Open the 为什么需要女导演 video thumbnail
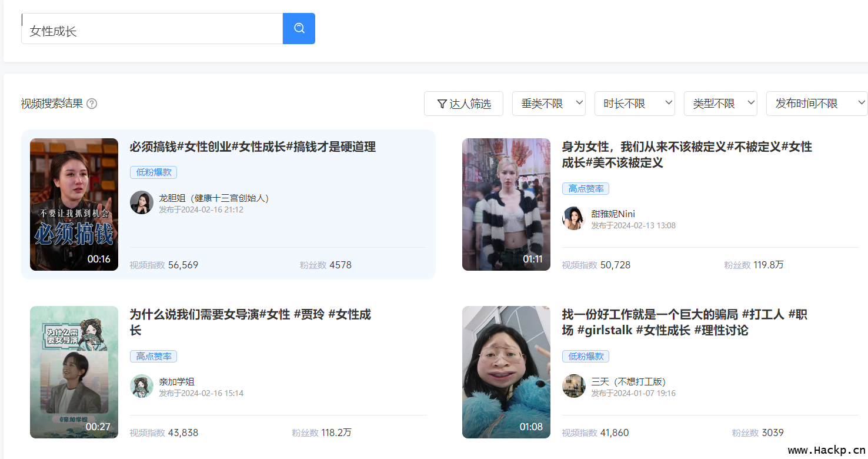This screenshot has width=868, height=459. pyautogui.click(x=74, y=372)
